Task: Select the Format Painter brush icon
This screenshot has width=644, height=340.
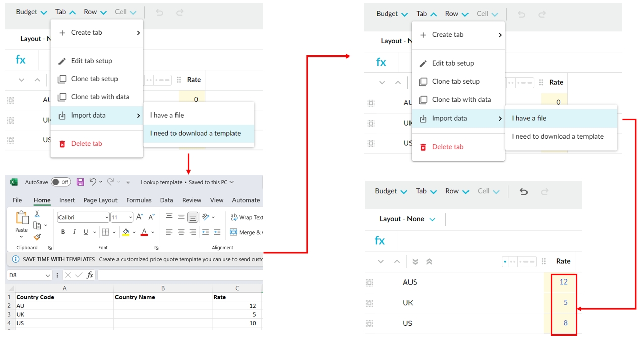Action: pos(37,237)
